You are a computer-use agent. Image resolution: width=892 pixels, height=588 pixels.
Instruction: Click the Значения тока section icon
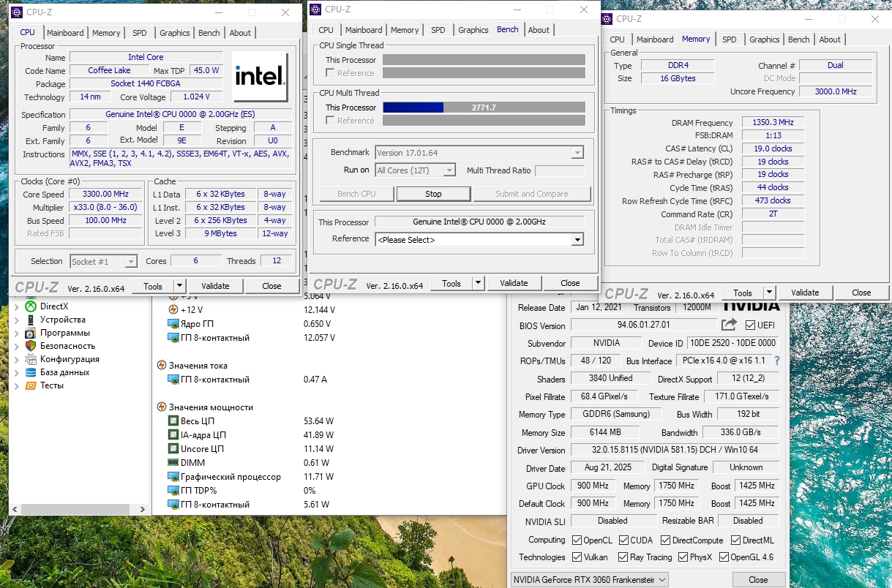(161, 365)
